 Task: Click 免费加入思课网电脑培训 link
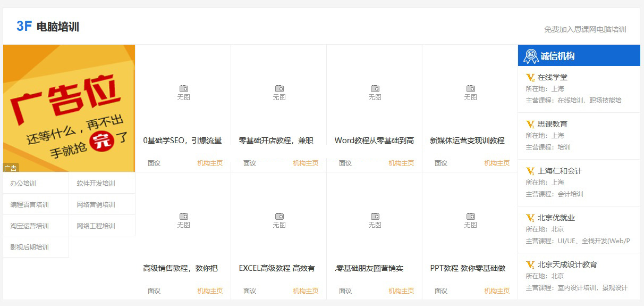pyautogui.click(x=585, y=29)
